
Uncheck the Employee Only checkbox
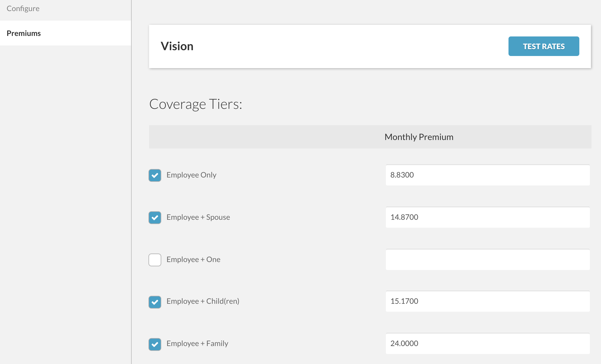pyautogui.click(x=155, y=175)
